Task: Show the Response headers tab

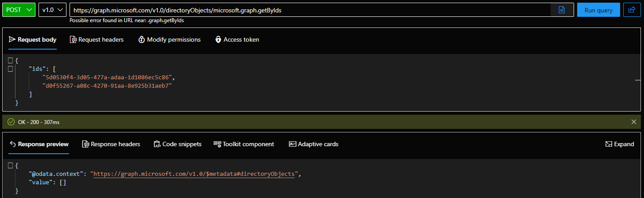Action: click(111, 144)
